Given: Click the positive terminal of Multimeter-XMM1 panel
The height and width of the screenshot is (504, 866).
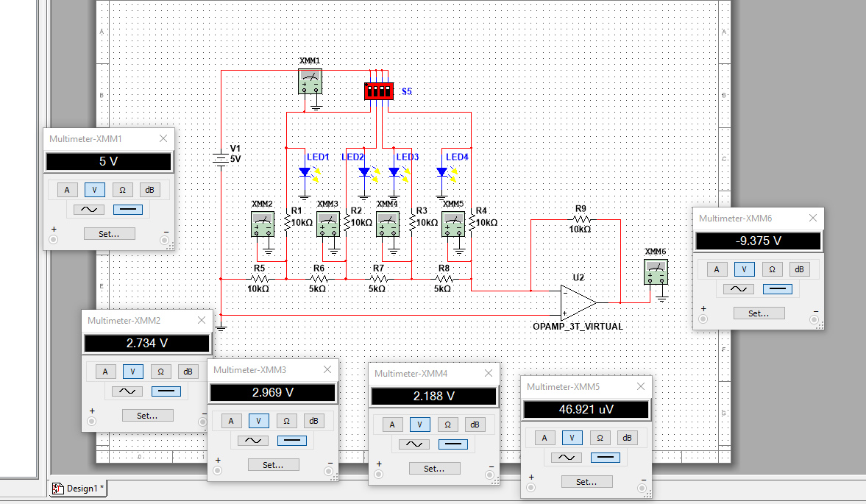Looking at the screenshot, I should pos(53,240).
